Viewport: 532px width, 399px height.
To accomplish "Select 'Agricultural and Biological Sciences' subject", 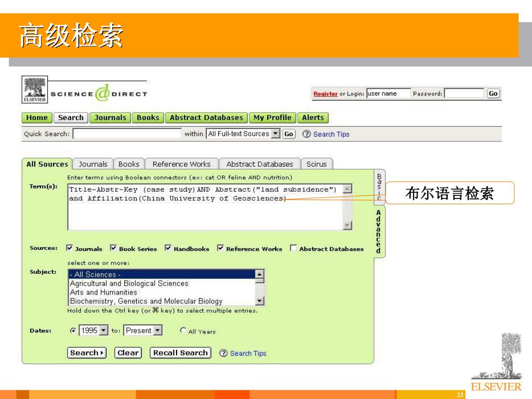I will pyautogui.click(x=162, y=283).
